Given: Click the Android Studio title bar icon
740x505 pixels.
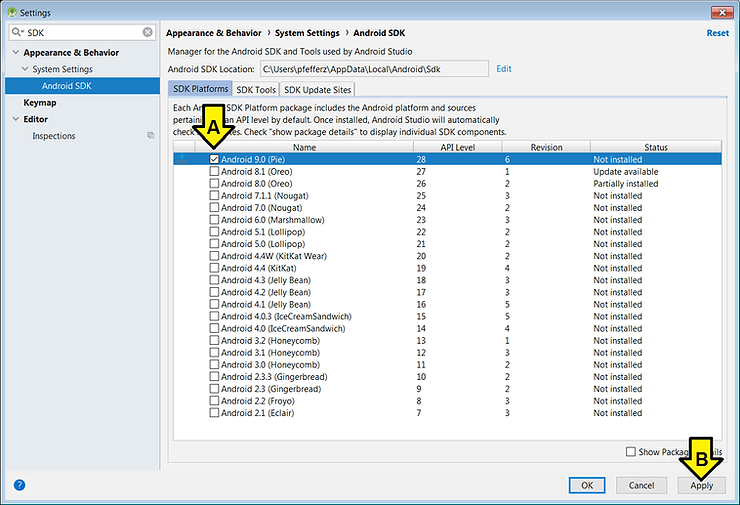Looking at the screenshot, I should tap(10, 12).
